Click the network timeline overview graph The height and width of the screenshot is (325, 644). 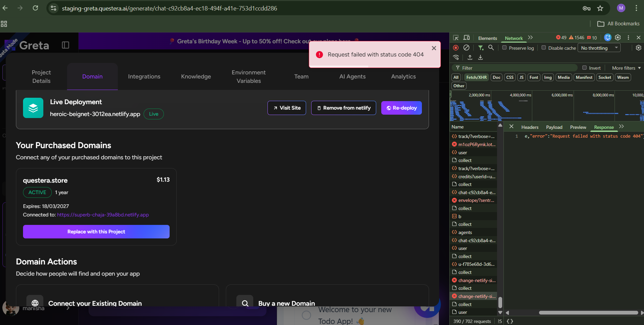click(x=547, y=106)
